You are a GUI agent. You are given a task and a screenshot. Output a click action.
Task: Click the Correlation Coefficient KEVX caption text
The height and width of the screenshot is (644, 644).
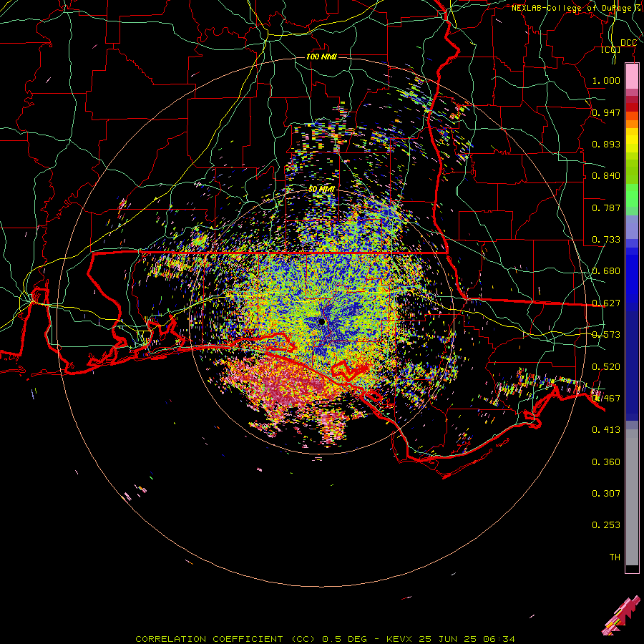(325, 639)
